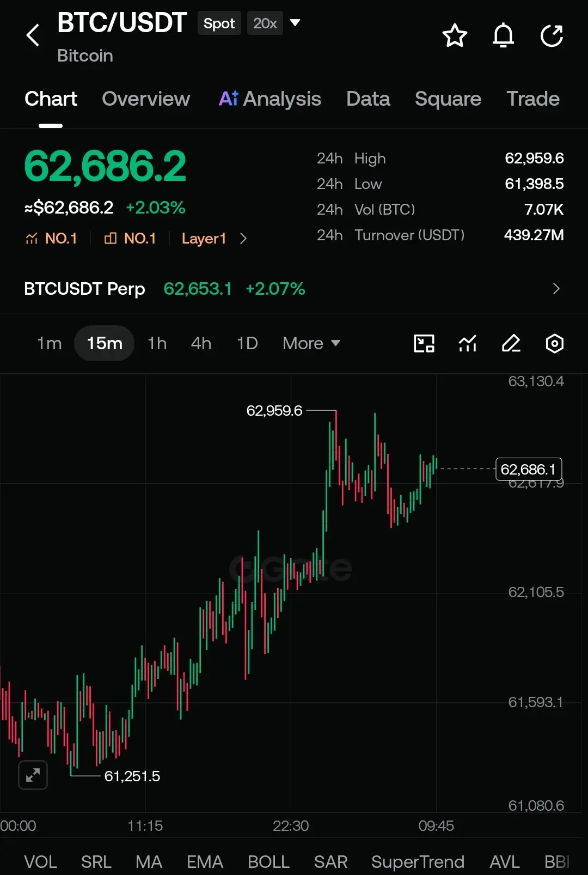Enable the BOLL indicator
The image size is (588, 875).
(x=268, y=862)
